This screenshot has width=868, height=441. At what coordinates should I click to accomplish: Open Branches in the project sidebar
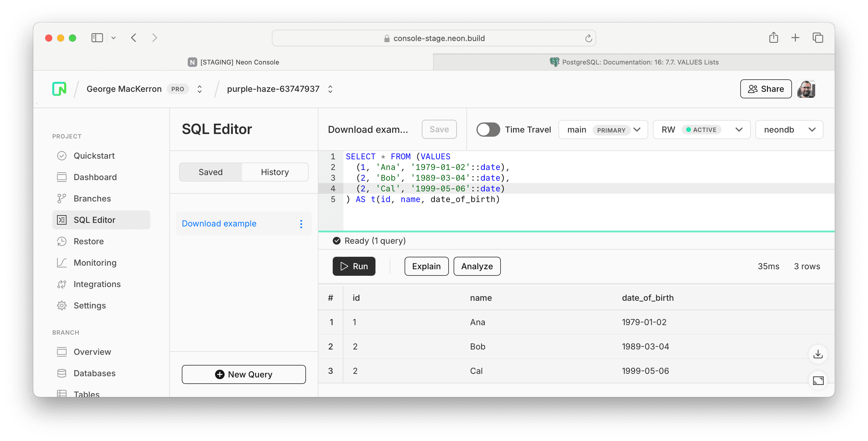click(92, 199)
